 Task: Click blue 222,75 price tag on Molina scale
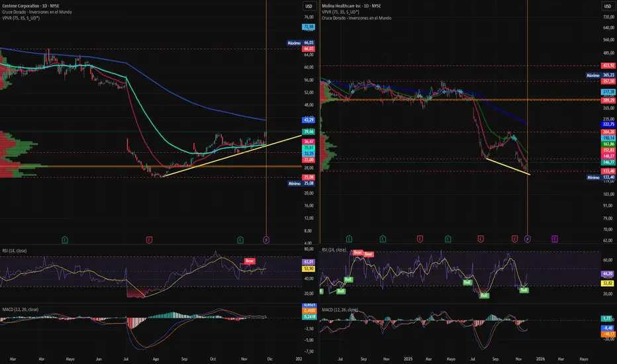tap(608, 124)
